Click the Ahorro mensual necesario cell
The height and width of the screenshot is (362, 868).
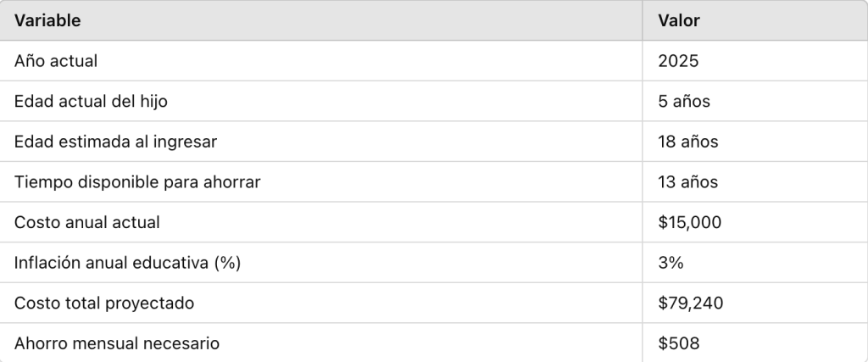click(x=116, y=343)
